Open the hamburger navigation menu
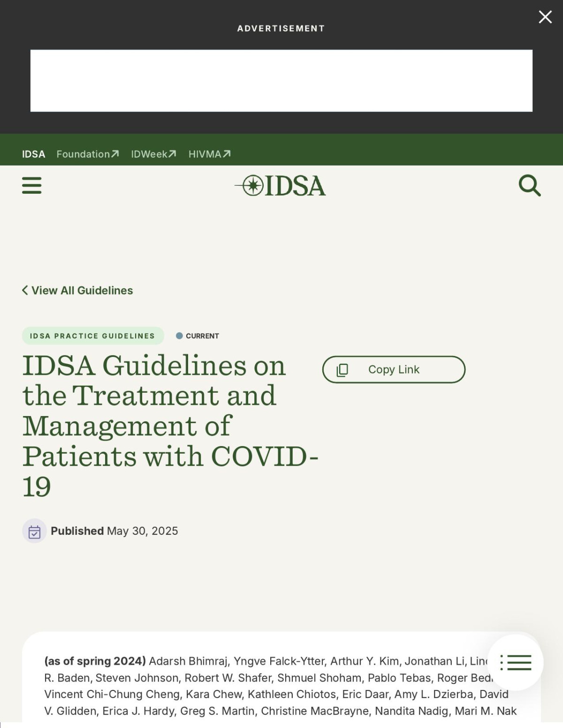Image resolution: width=563 pixels, height=728 pixels. pyautogui.click(x=31, y=185)
